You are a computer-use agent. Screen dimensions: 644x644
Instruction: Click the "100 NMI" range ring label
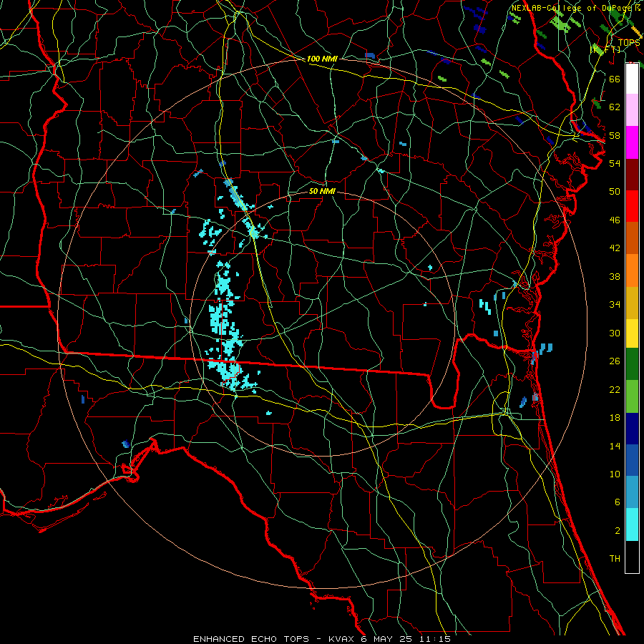click(322, 59)
